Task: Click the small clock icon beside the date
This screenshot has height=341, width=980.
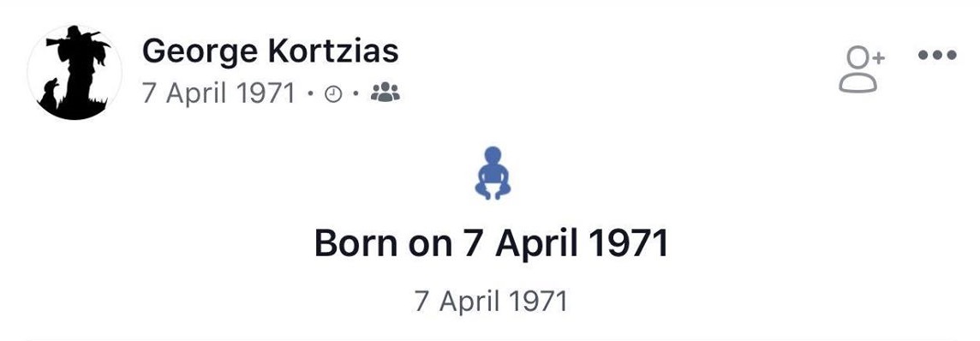Action: [335, 95]
